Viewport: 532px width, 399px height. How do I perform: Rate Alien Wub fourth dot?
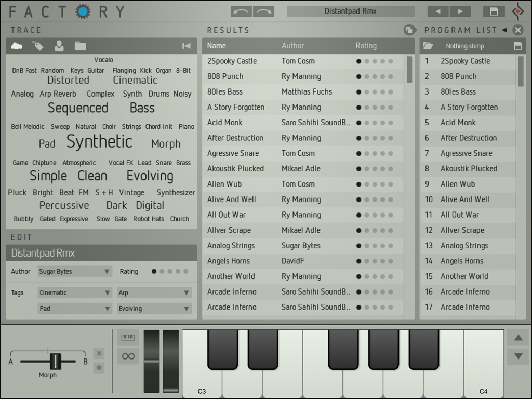tap(383, 184)
